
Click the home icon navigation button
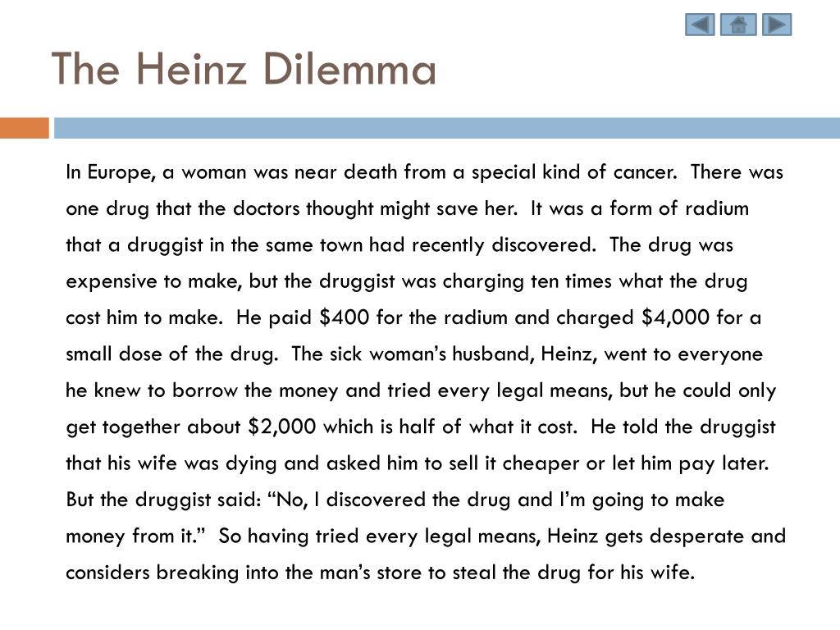click(x=738, y=25)
